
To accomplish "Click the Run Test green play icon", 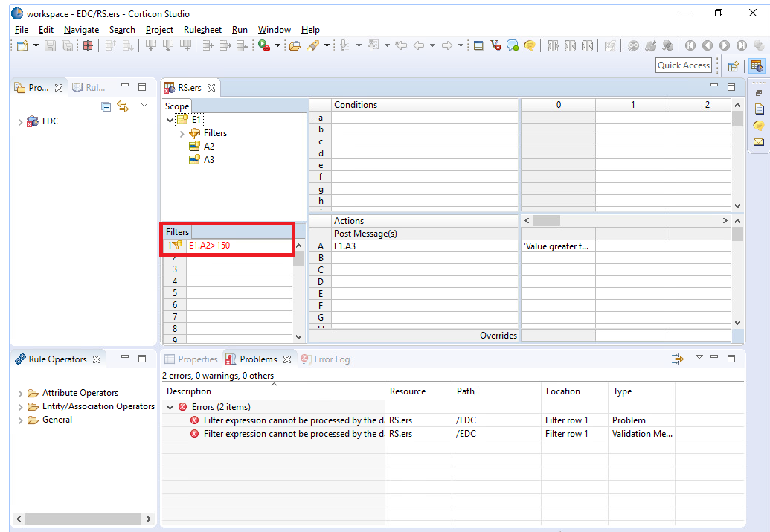I will click(x=264, y=45).
